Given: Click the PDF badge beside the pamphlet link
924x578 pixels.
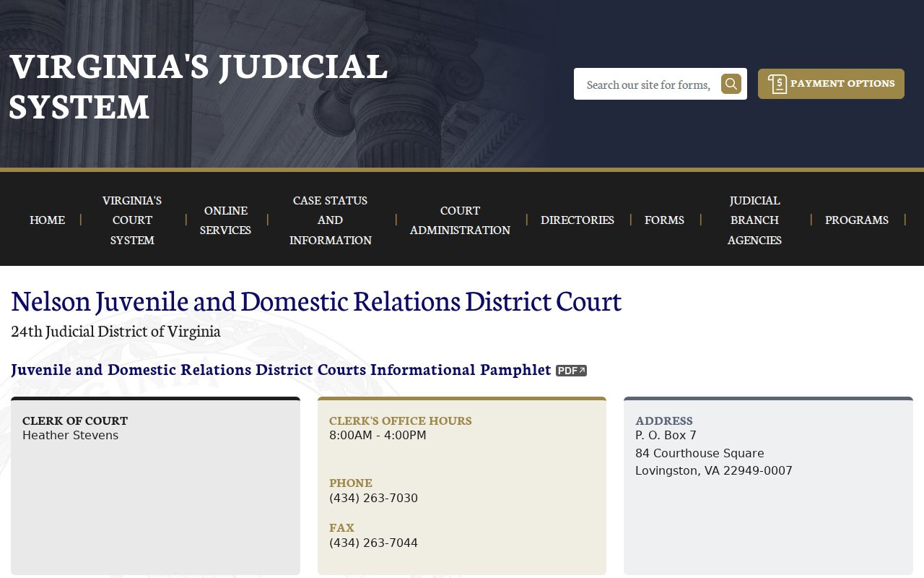Looking at the screenshot, I should click(571, 371).
